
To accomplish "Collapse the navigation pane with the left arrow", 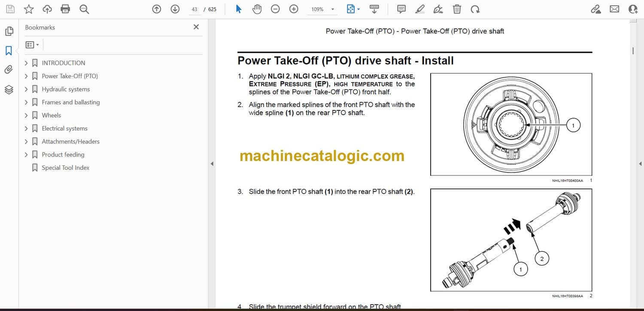I will pyautogui.click(x=212, y=164).
